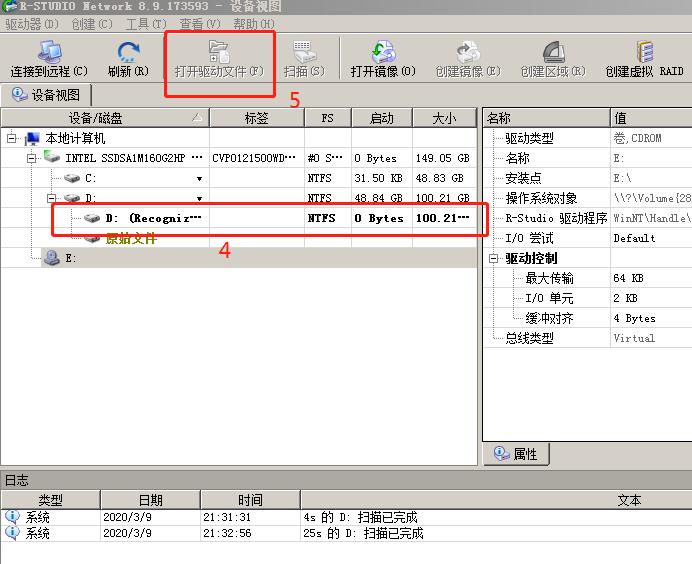
Task: Open the Tools (工具) menu
Action: click(x=147, y=24)
